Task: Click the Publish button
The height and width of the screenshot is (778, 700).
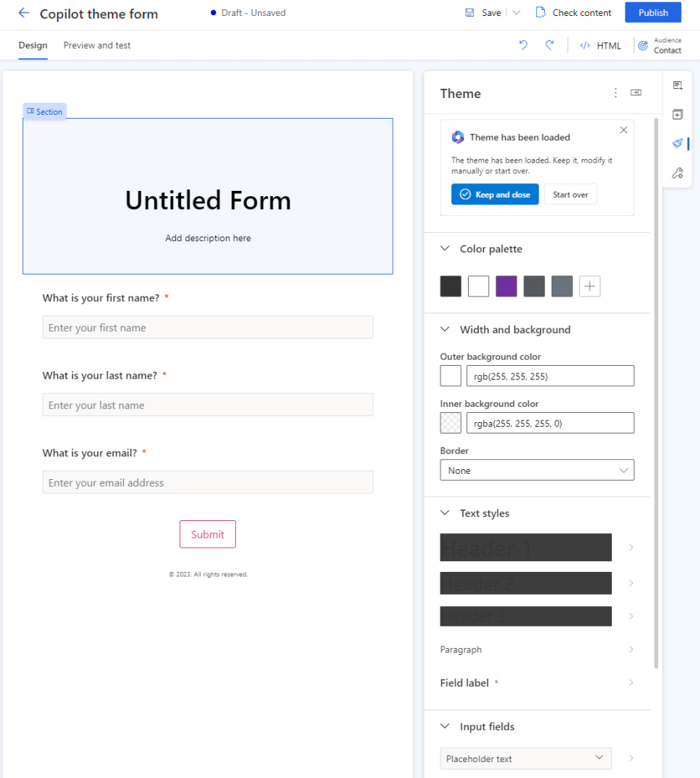Action: coord(653,12)
